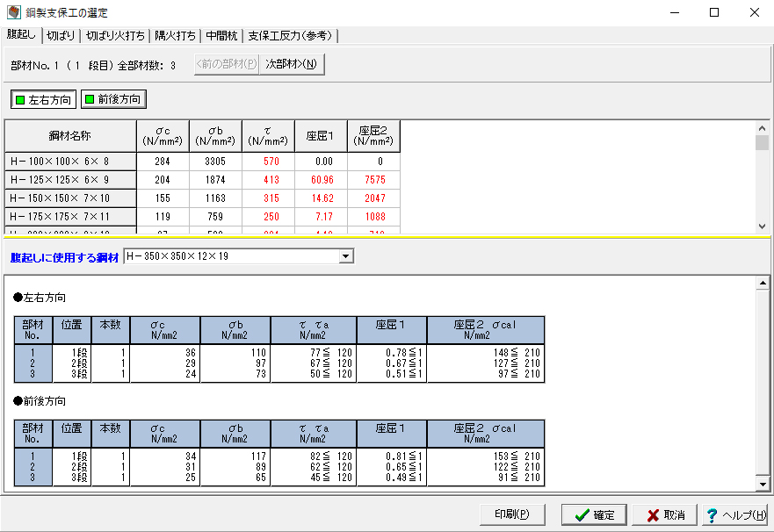Image resolution: width=774 pixels, height=532 pixels.
Task: Click the blue 腹起しに使用する鋼材 label
Action: (x=65, y=257)
